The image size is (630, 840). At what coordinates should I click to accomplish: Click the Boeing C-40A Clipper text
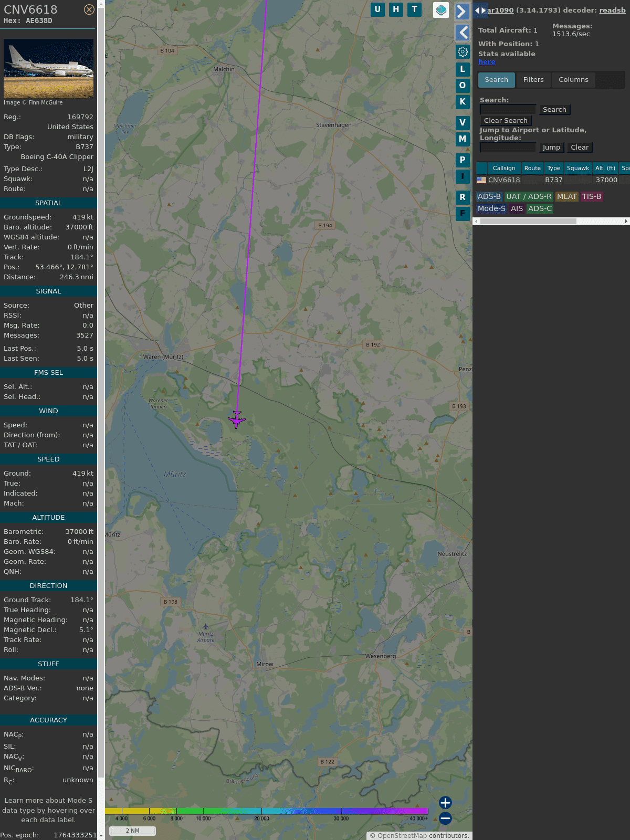[x=57, y=157]
